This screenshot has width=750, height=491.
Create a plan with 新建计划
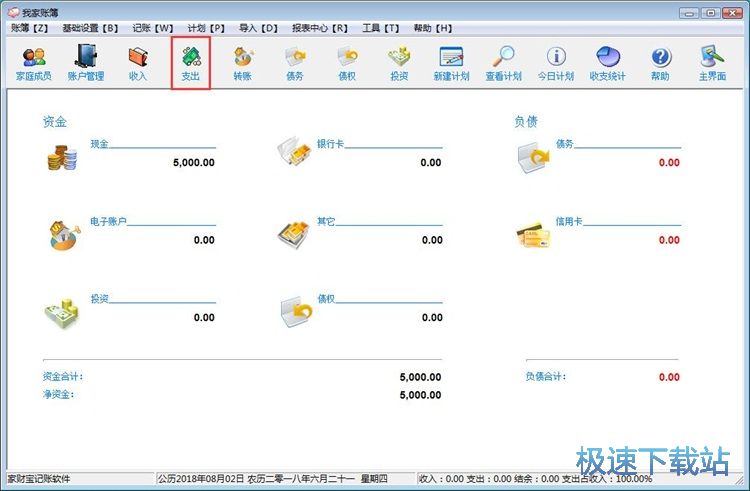click(451, 63)
